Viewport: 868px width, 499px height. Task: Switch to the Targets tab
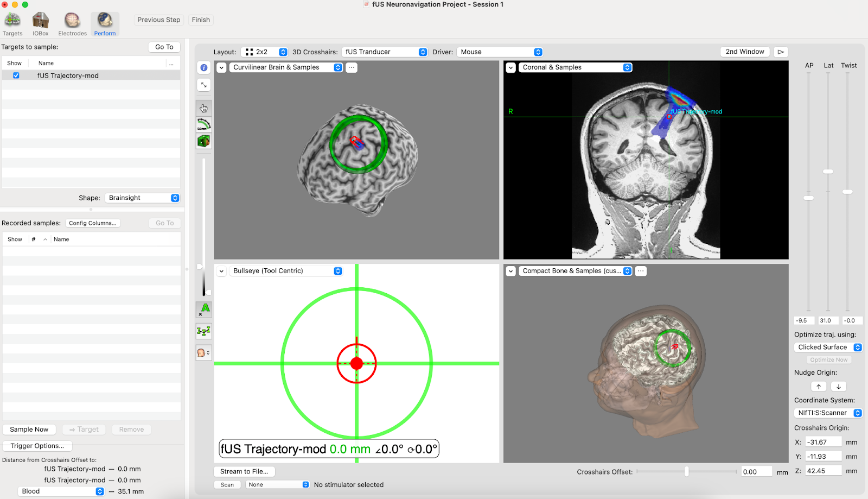(x=12, y=25)
